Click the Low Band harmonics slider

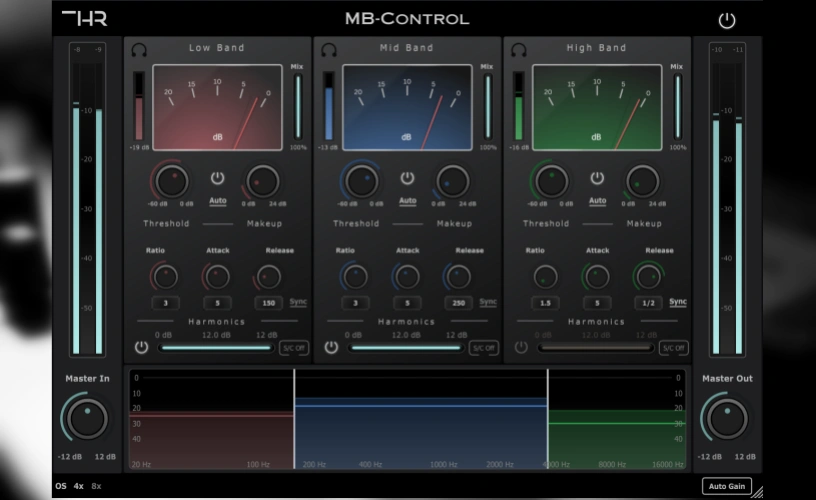click(x=216, y=348)
